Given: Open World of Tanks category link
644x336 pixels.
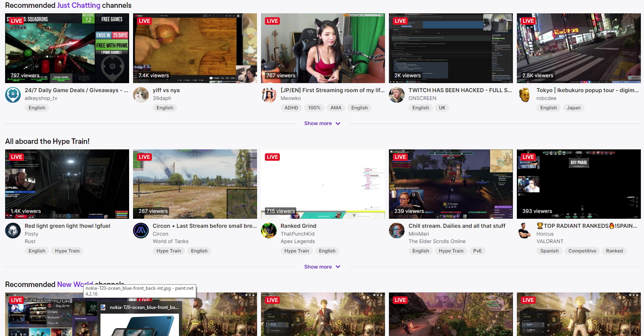Looking at the screenshot, I should point(170,242).
